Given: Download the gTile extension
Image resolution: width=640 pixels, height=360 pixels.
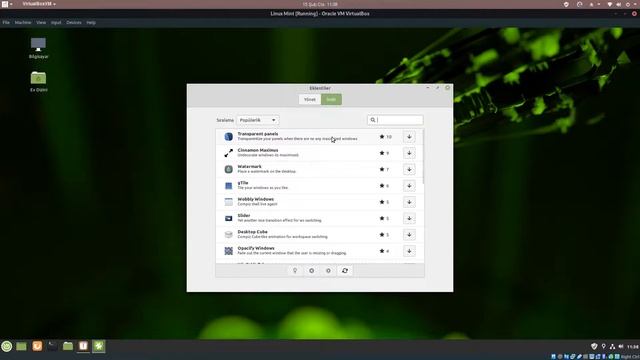Looking at the screenshot, I should [409, 186].
